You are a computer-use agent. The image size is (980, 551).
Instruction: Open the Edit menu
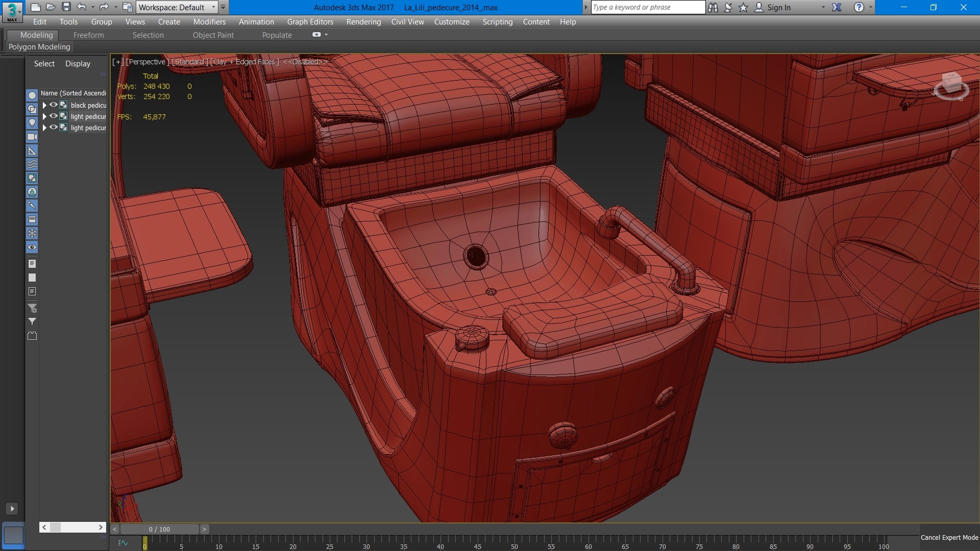tap(40, 21)
